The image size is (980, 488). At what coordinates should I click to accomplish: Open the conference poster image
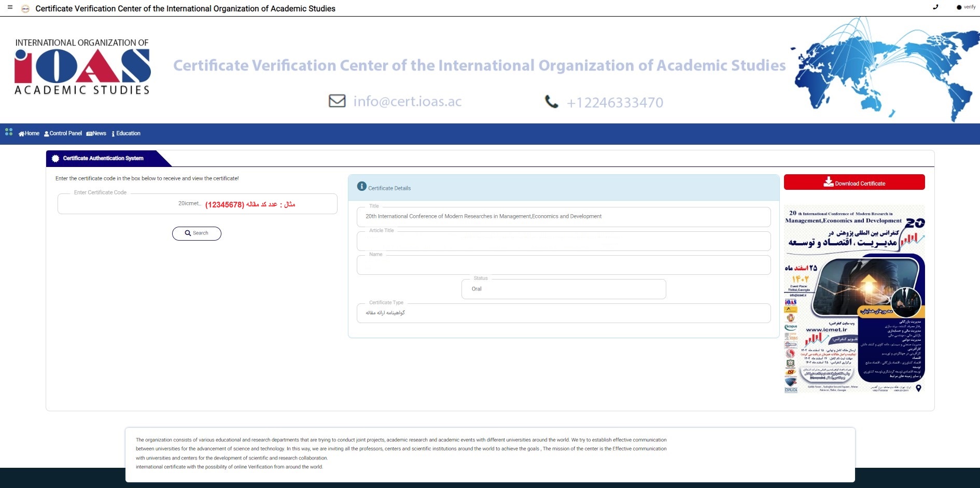[x=855, y=299]
